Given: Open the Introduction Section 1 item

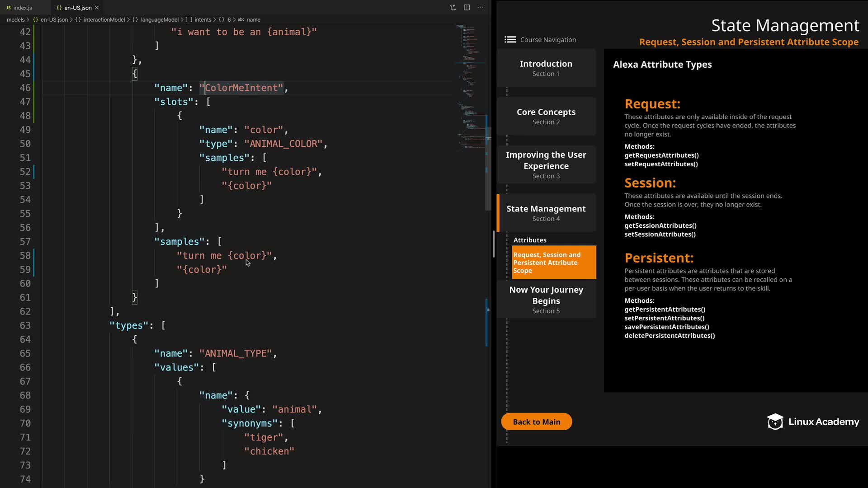Looking at the screenshot, I should pos(546,68).
